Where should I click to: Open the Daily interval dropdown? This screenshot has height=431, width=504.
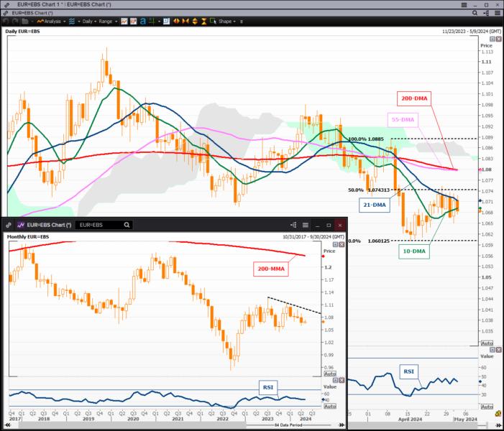89,22
